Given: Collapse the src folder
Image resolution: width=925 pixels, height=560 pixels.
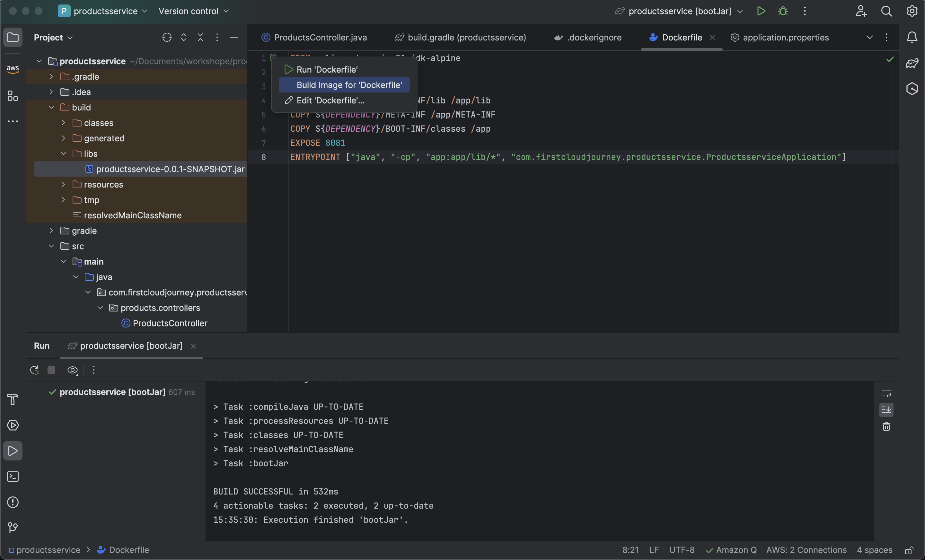Looking at the screenshot, I should pos(51,246).
